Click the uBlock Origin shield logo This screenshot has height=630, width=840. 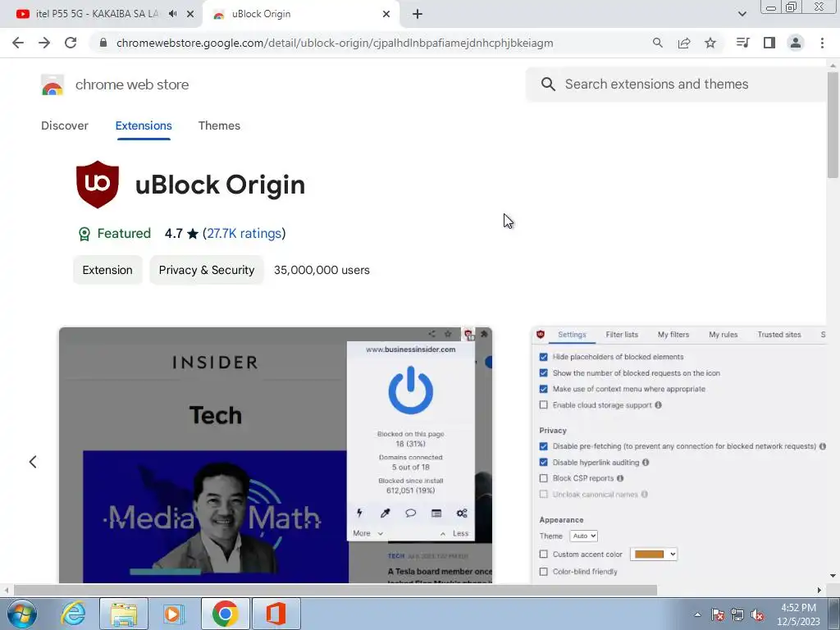pyautogui.click(x=98, y=185)
